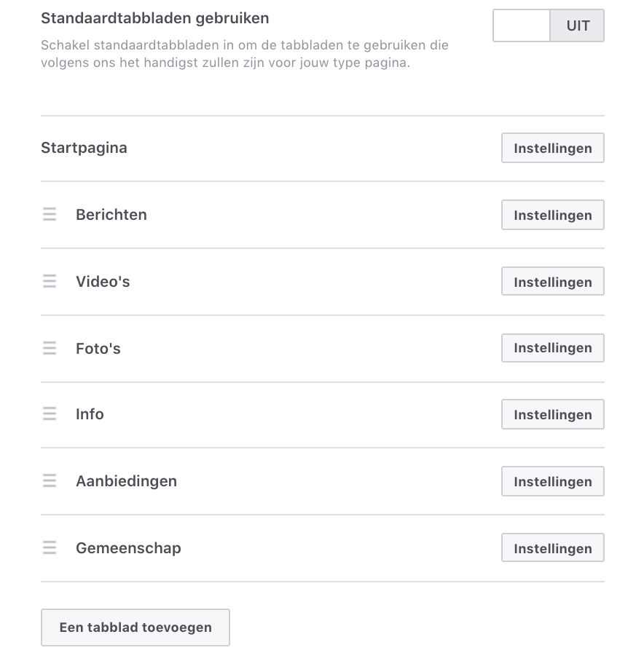Open Instellingen for Berichten
Screen dimensions: 644x661
[552, 215]
